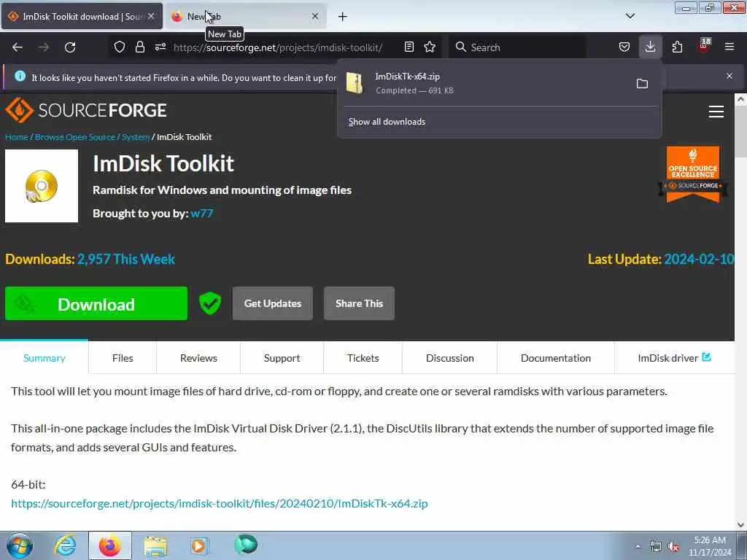Screen dimensions: 747x560
Task: Show hidden system tray icons
Action: tap(638, 546)
